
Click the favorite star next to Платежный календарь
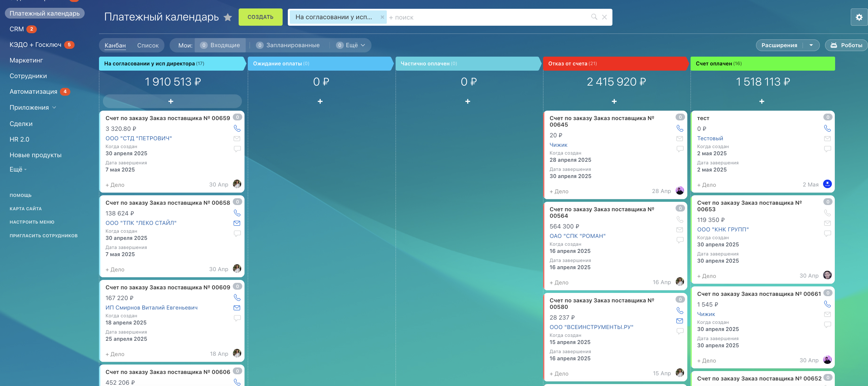click(x=228, y=17)
